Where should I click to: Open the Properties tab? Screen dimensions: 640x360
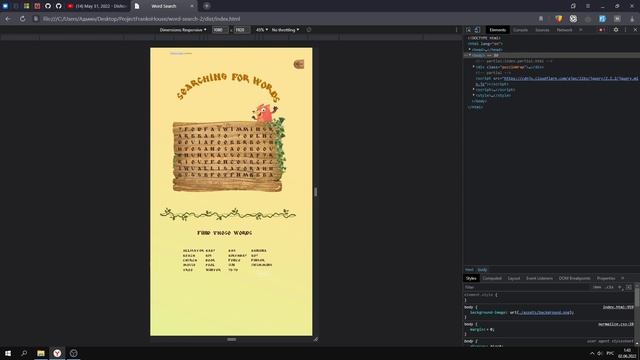(606, 278)
